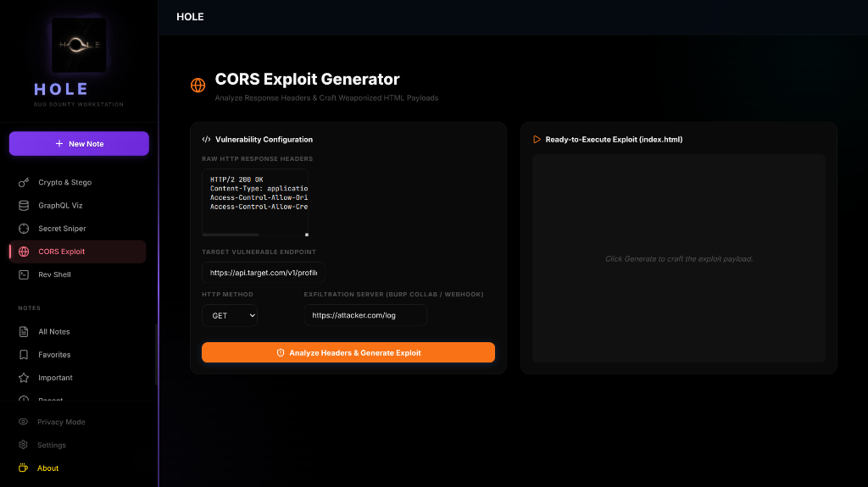Click into raw HTTP response headers textarea
The image size is (868, 487).
coord(255,202)
